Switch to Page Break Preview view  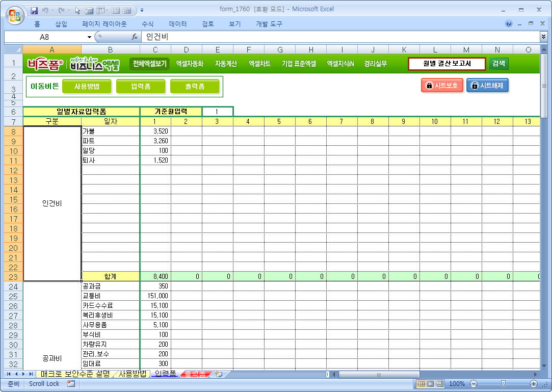coord(440,384)
